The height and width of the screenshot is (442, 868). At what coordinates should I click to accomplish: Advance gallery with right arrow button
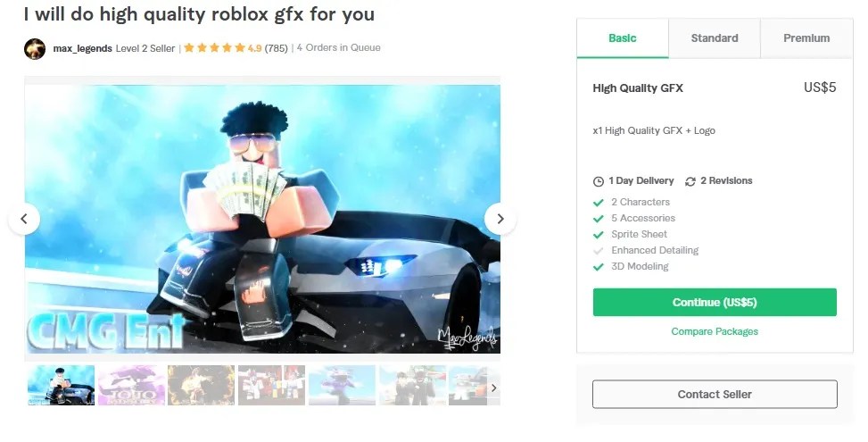(500, 219)
